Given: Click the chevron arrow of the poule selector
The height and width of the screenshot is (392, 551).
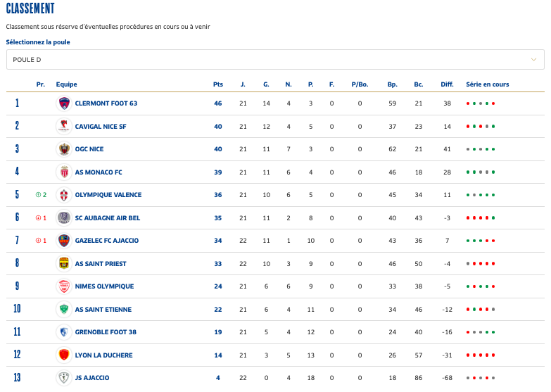Looking at the screenshot, I should 533,59.
